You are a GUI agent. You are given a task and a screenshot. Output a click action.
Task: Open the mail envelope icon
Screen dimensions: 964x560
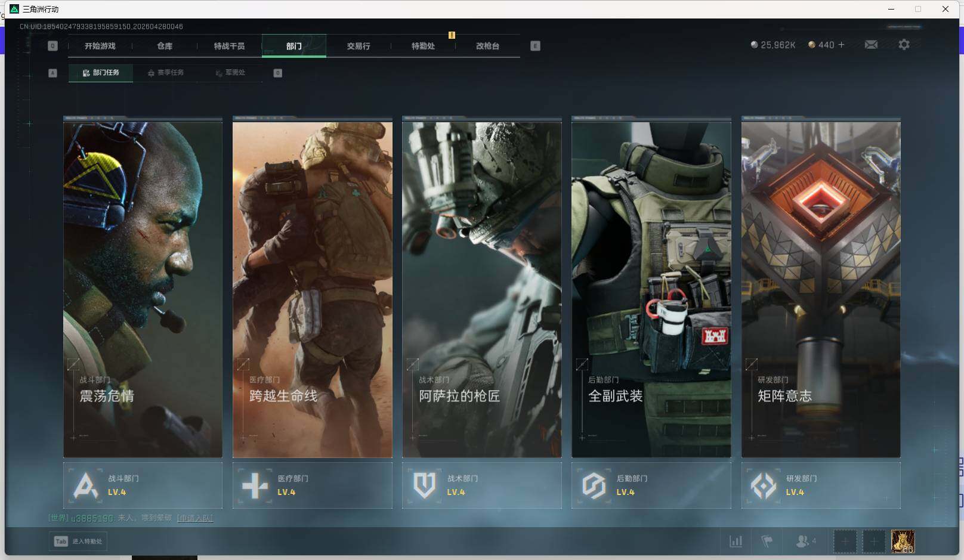[x=871, y=45]
